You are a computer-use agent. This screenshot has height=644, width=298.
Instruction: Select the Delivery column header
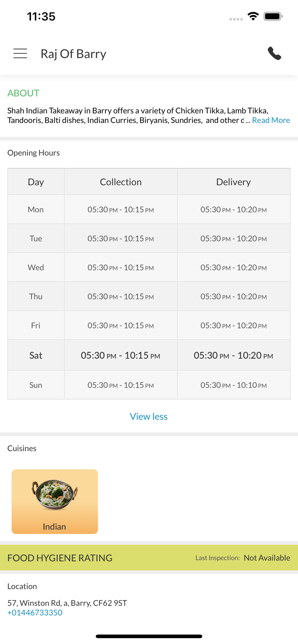pyautogui.click(x=233, y=182)
